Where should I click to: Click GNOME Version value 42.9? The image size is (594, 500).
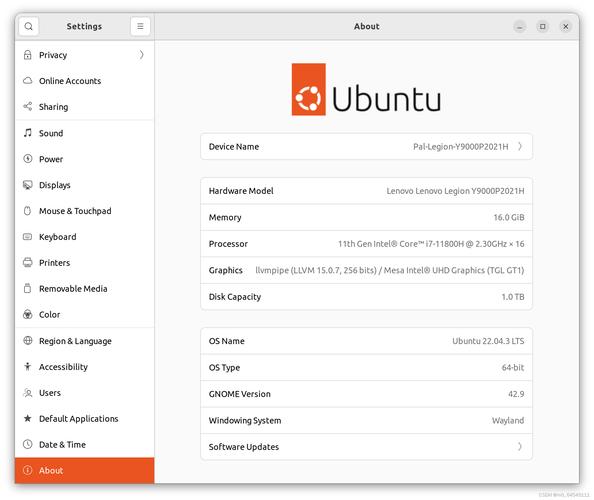(516, 394)
